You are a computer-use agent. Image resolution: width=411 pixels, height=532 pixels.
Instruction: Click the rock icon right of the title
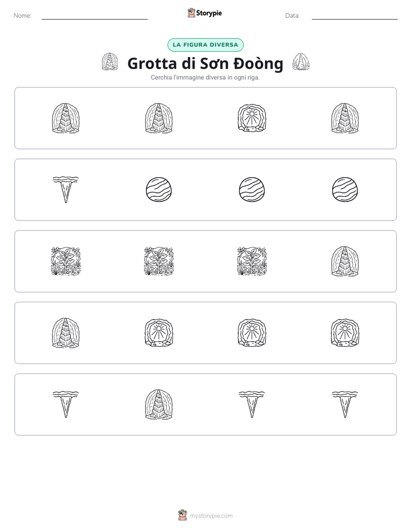click(x=301, y=62)
